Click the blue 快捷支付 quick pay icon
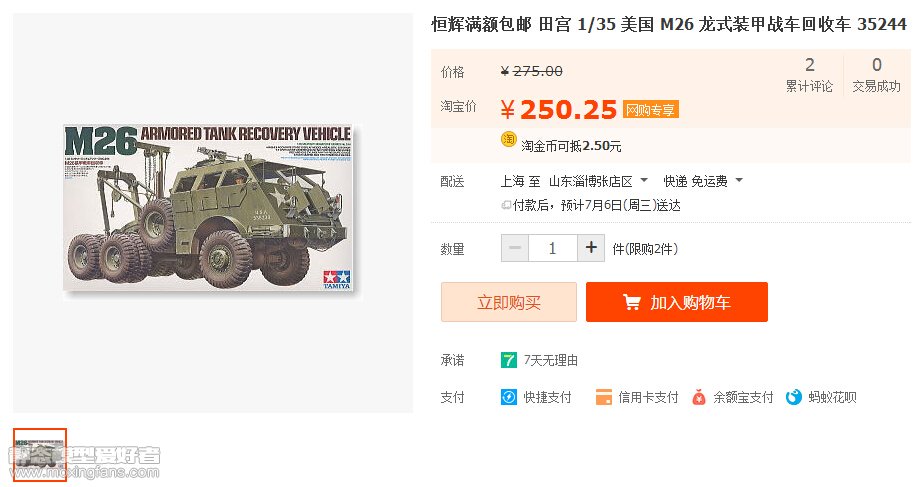916x487 pixels. pos(509,397)
